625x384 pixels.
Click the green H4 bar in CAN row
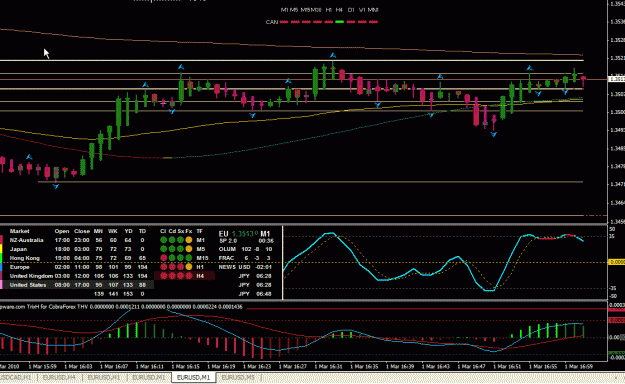[339, 22]
